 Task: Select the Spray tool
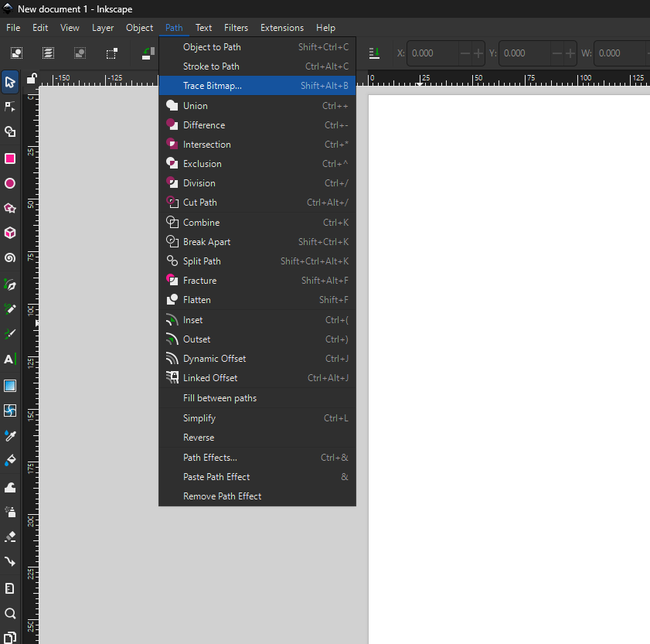[10, 512]
